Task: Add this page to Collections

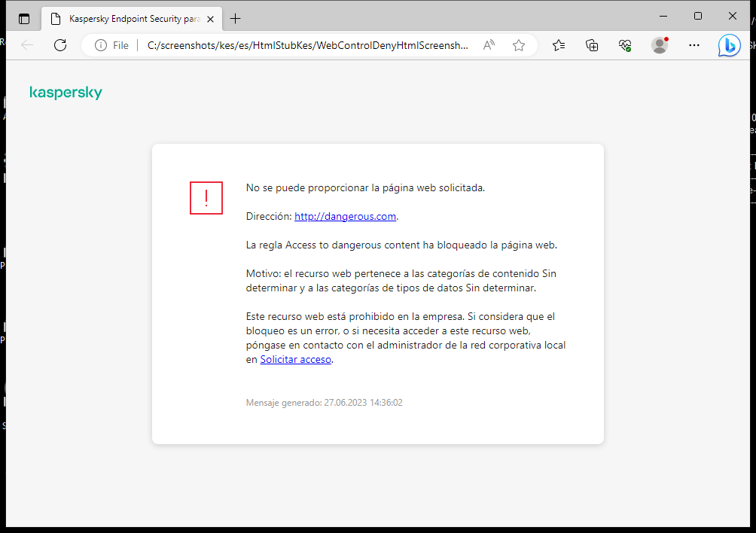Action: tap(592, 45)
